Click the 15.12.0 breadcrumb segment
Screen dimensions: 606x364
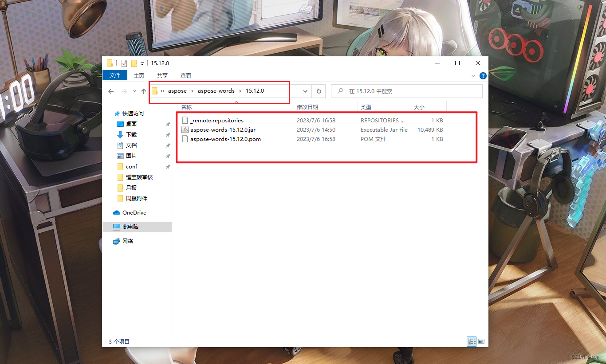(255, 91)
